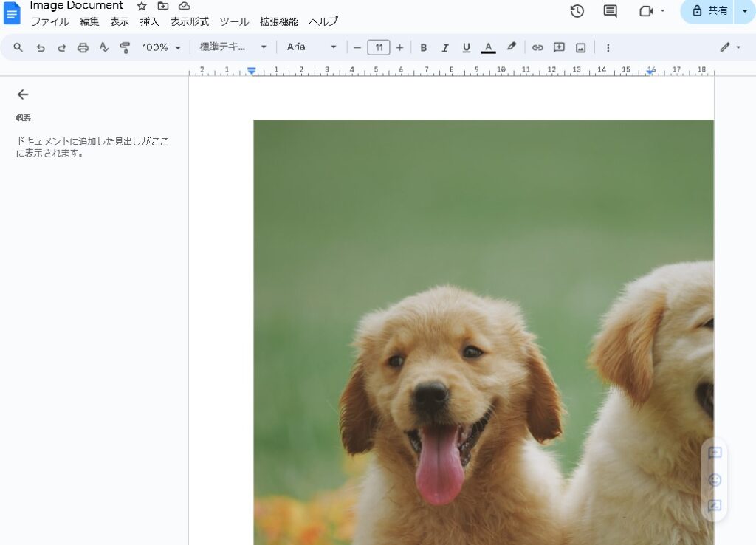The width and height of the screenshot is (756, 545).
Task: Open the 挿入 menu
Action: point(149,22)
